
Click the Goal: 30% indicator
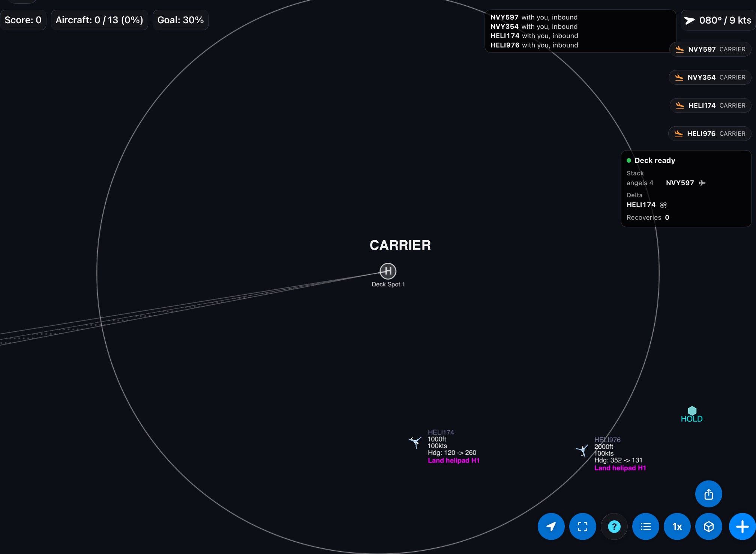[180, 20]
